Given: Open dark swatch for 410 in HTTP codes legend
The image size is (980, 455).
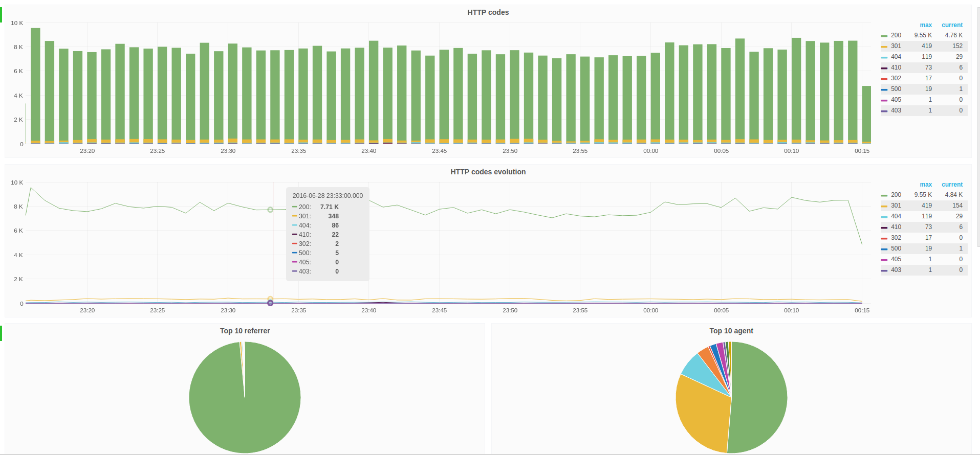Looking at the screenshot, I should [x=884, y=68].
